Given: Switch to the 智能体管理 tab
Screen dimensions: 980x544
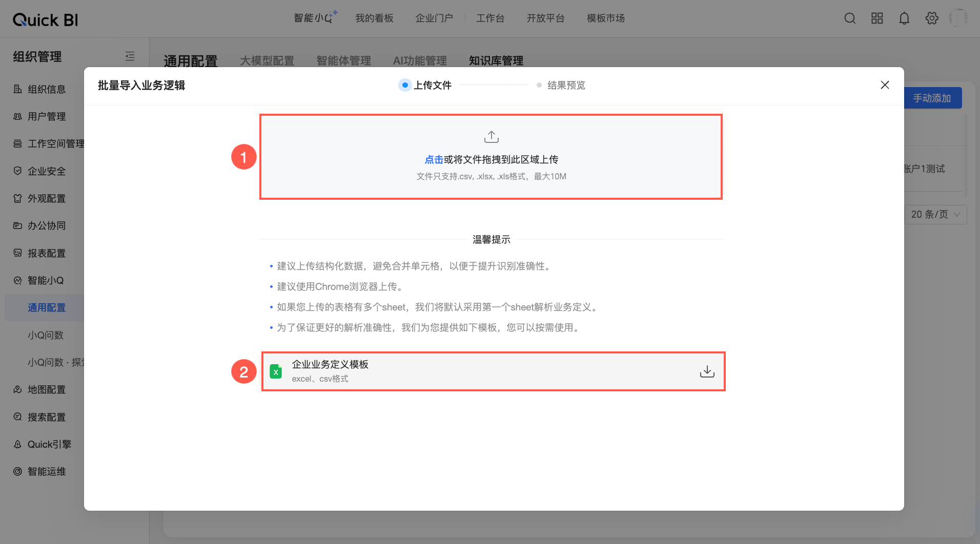Looking at the screenshot, I should coord(343,61).
